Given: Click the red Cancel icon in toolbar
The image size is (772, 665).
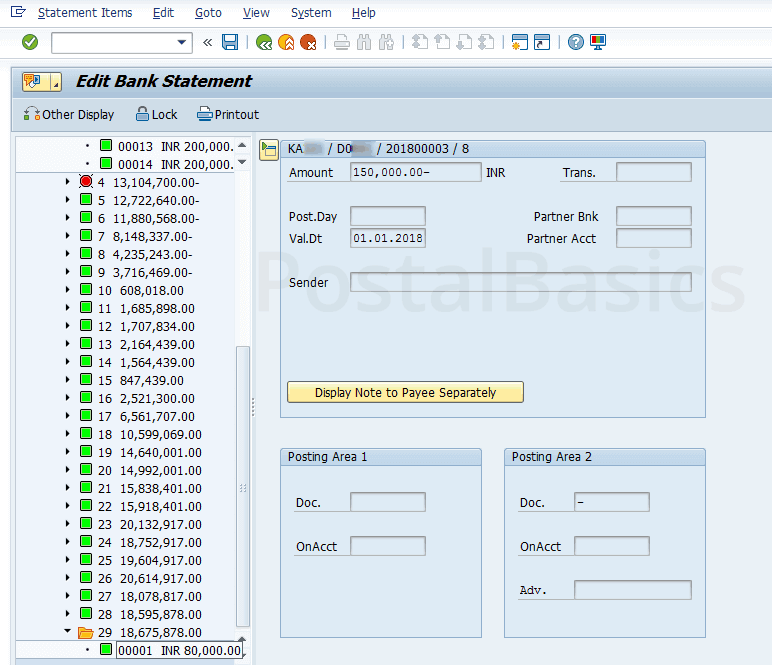Looking at the screenshot, I should (308, 42).
